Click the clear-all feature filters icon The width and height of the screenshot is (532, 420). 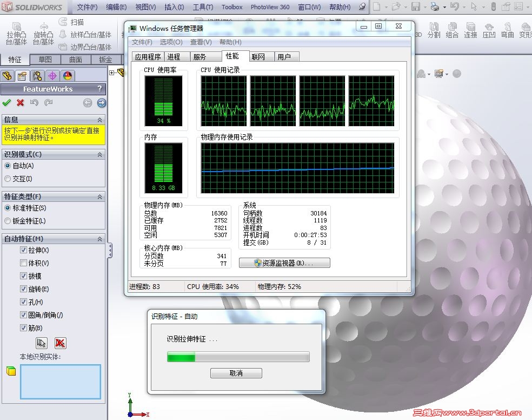[x=61, y=343]
